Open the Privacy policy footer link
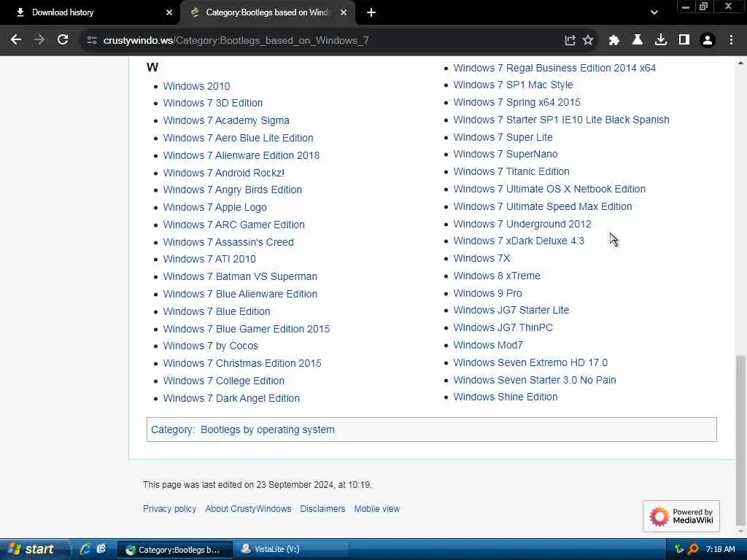The image size is (747, 560). pos(169,509)
